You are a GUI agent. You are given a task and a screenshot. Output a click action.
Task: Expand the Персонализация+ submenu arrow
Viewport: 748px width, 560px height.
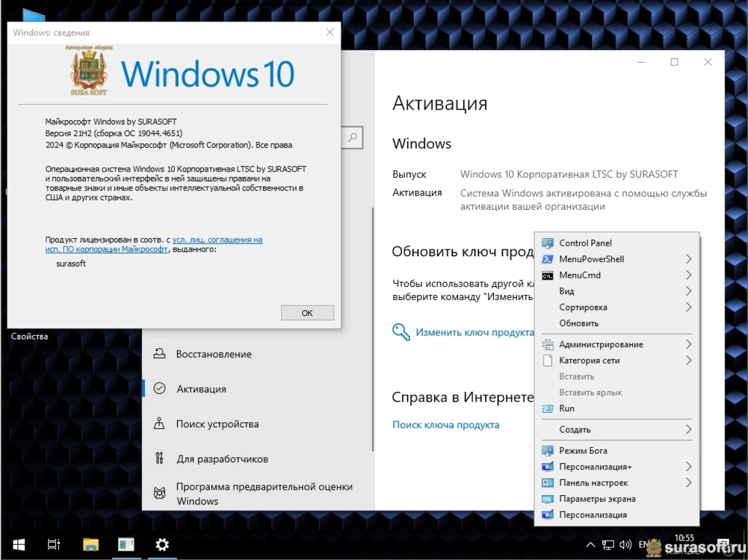click(x=688, y=467)
